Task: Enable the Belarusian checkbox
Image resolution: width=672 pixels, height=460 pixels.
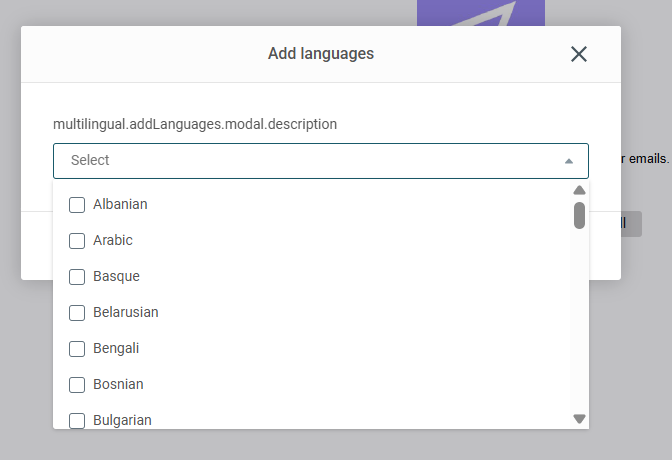Action: click(x=77, y=313)
